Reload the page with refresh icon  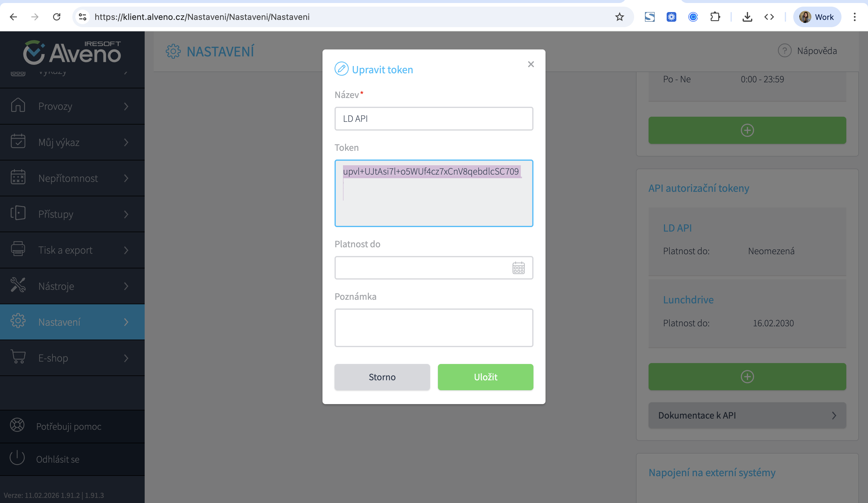(57, 17)
